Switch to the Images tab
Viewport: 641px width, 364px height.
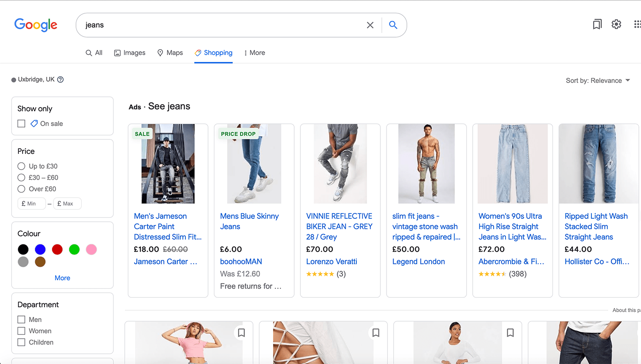(x=129, y=53)
